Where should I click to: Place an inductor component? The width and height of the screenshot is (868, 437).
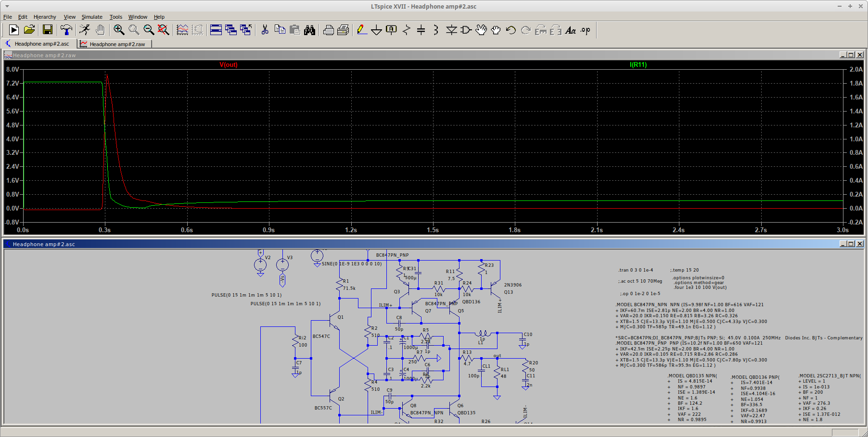click(436, 30)
